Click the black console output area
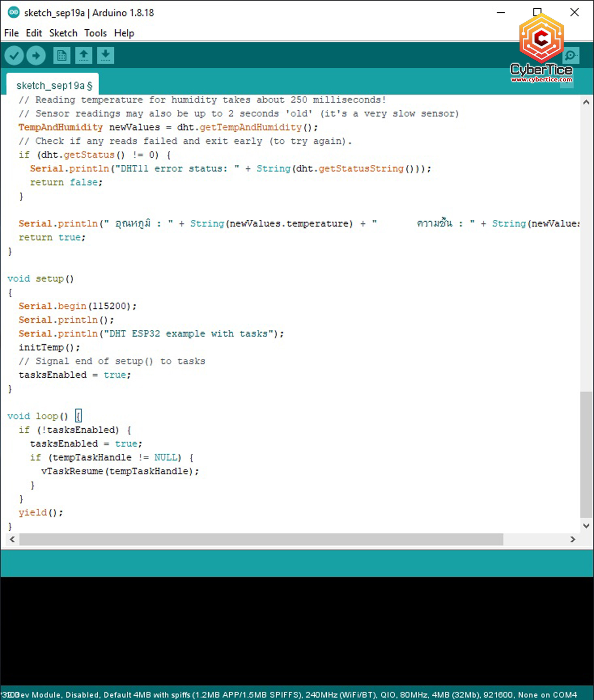The width and height of the screenshot is (594, 700). coord(297,630)
